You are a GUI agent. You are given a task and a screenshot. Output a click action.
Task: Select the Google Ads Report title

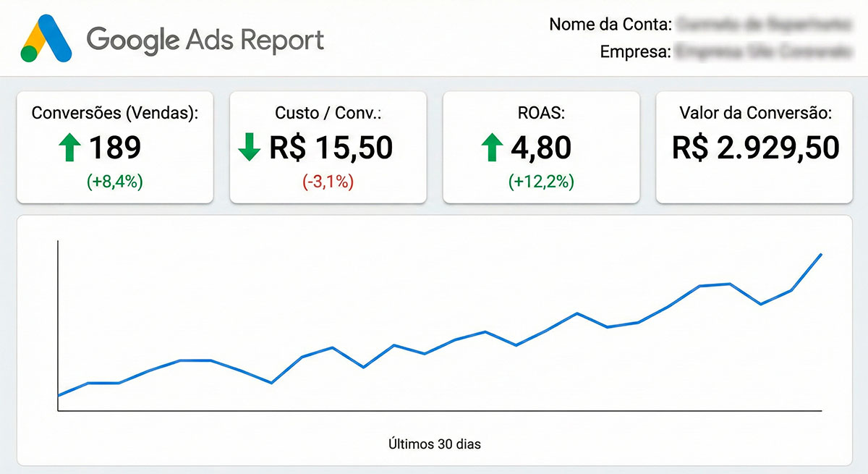(x=205, y=39)
